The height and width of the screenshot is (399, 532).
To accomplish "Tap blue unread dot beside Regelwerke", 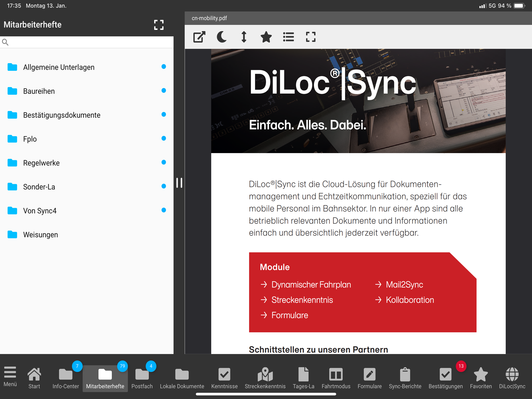I will point(164,162).
